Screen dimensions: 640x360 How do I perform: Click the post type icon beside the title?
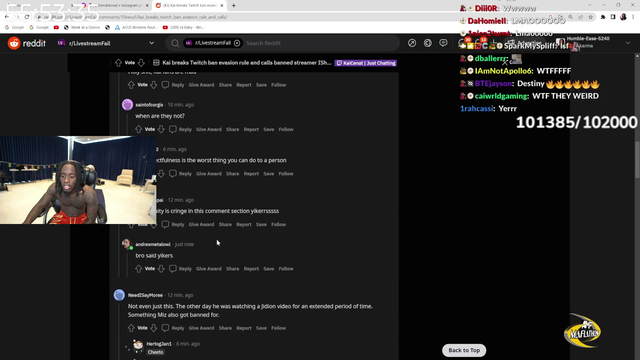click(x=156, y=63)
